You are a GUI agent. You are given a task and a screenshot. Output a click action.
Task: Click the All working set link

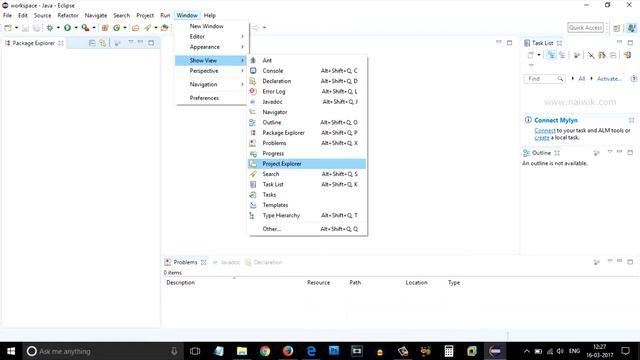coord(582,78)
